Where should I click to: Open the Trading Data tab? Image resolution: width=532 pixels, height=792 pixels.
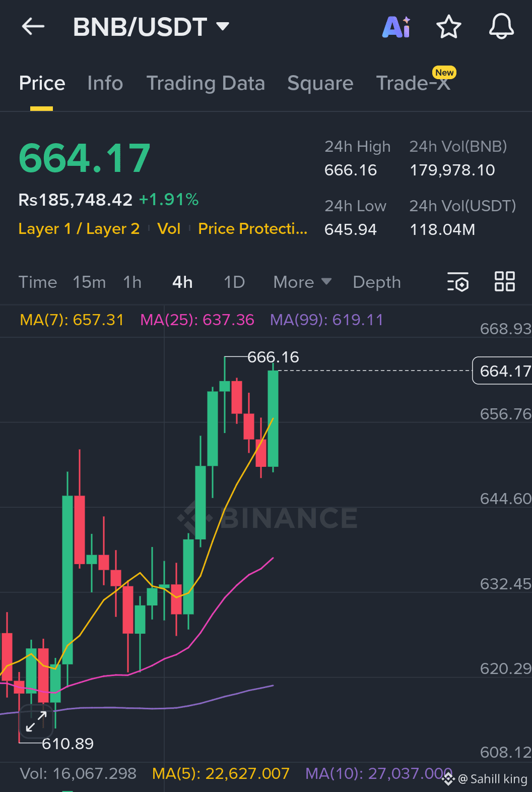click(x=206, y=83)
